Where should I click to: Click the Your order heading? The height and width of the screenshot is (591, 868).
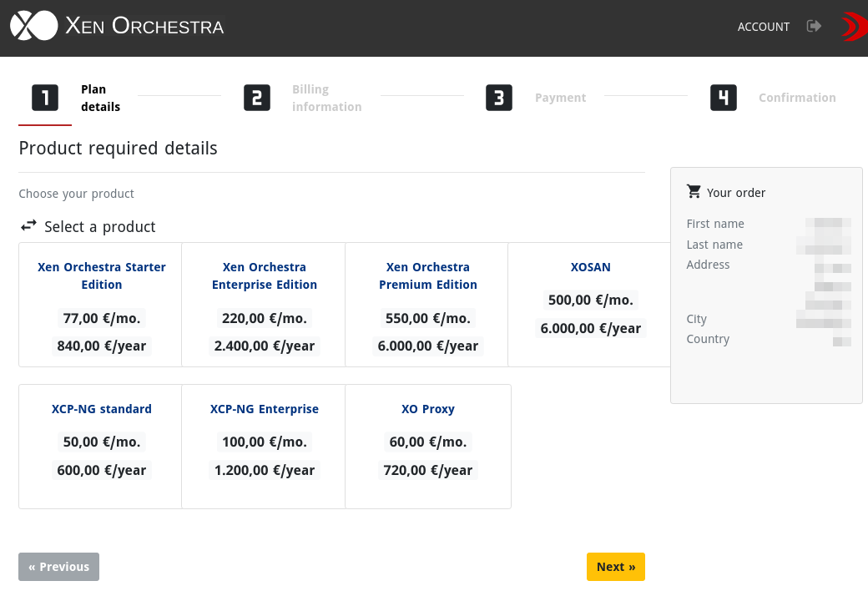click(x=736, y=193)
